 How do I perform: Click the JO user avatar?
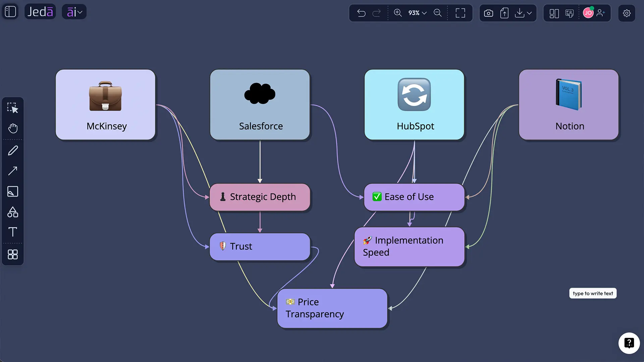(588, 13)
